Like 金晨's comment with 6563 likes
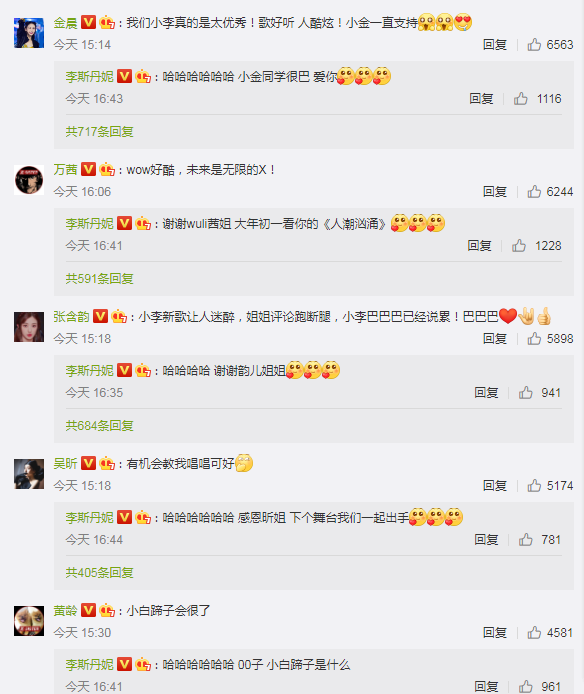 click(x=534, y=44)
